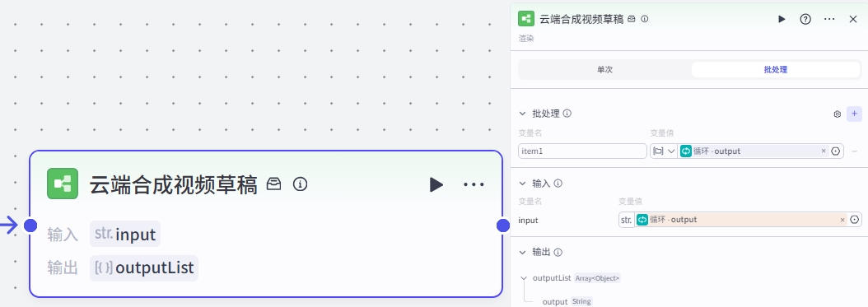Open the variable picker target icon for item1
Image resolution: width=868 pixels, height=307 pixels.
click(836, 151)
